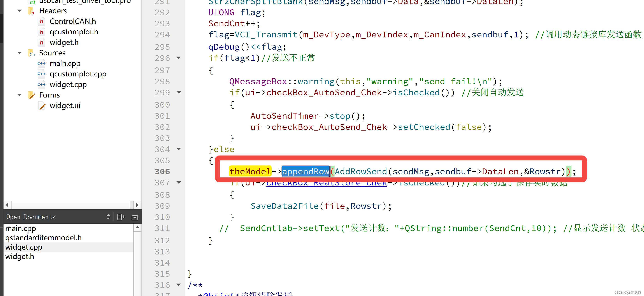The width and height of the screenshot is (644, 296).
Task: Click the widget.ui form file icon
Action: coord(42,106)
